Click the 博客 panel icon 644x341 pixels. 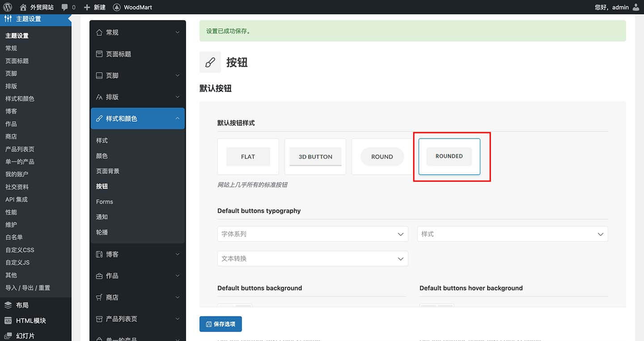pyautogui.click(x=99, y=254)
